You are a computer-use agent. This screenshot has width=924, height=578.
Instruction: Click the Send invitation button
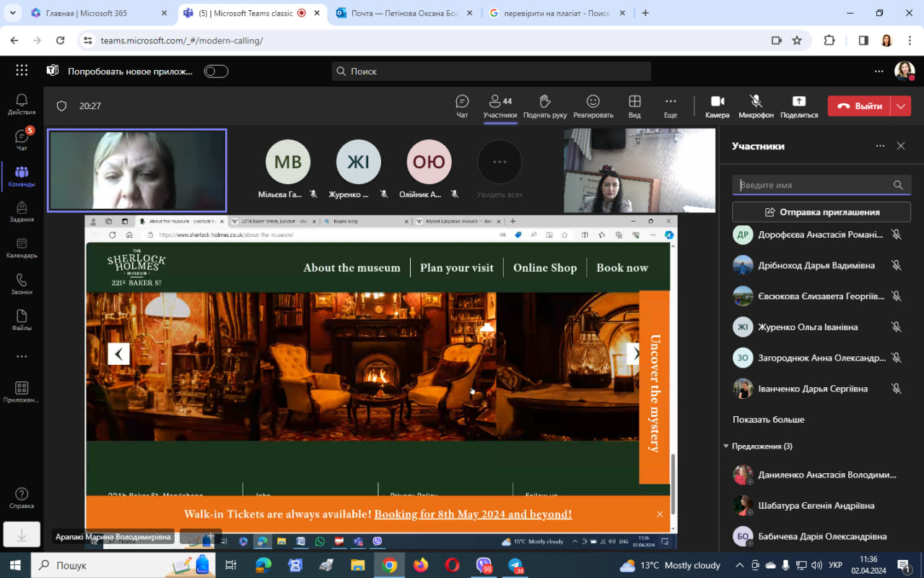(821, 212)
